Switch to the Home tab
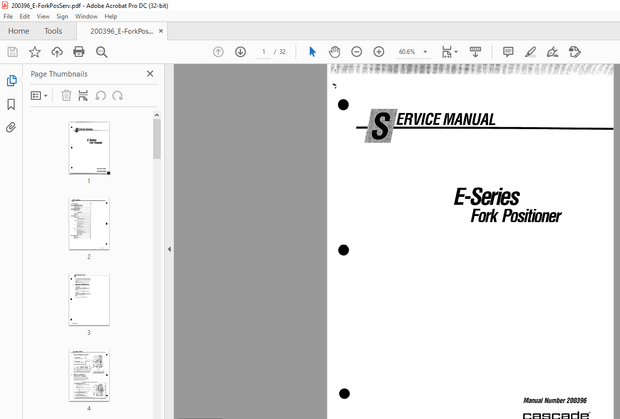Viewport: 620px width, 419px height. pos(19,31)
